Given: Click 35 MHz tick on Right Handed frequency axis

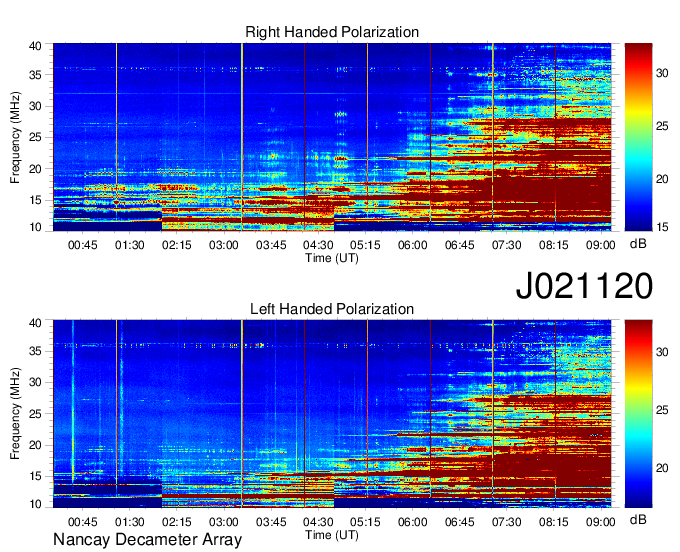Looking at the screenshot, I should click(36, 75).
